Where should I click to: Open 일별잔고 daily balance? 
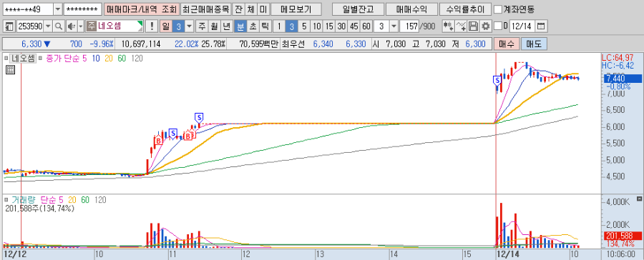pyautogui.click(x=358, y=9)
